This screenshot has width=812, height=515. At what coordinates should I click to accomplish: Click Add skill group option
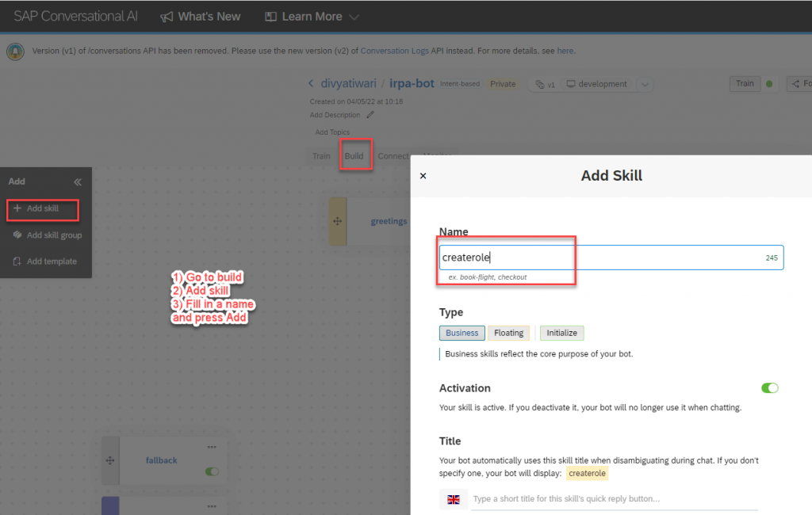pyautogui.click(x=47, y=235)
